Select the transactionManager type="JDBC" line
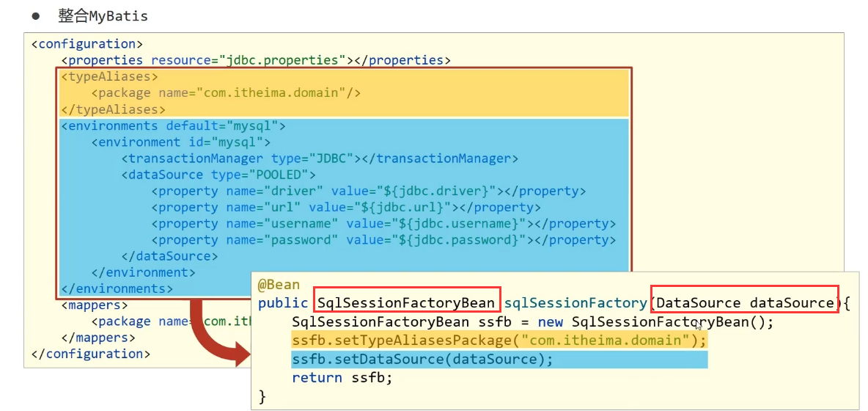 click(x=320, y=159)
